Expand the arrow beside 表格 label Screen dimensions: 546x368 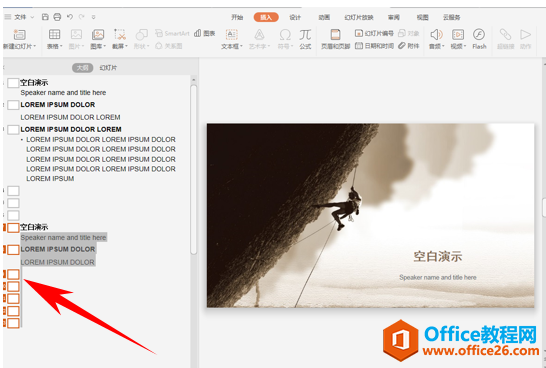(x=61, y=46)
